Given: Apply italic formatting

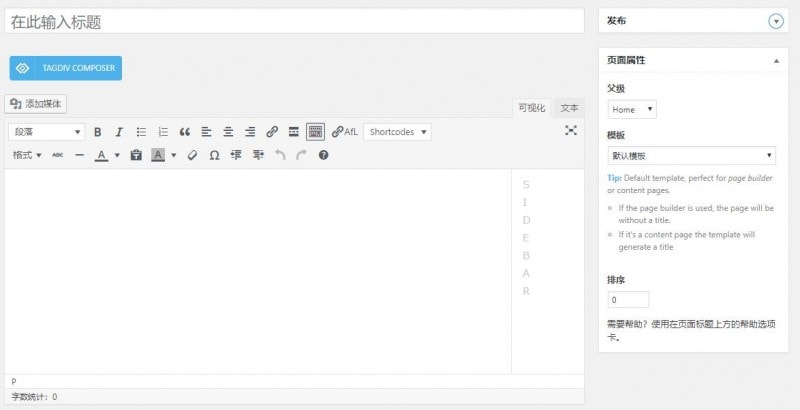Looking at the screenshot, I should click(119, 131).
